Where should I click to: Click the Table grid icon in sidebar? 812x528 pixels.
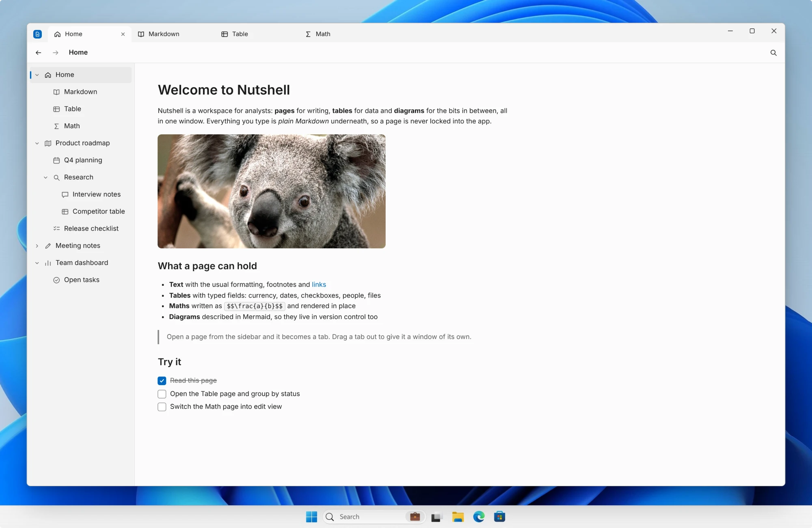[x=56, y=109]
